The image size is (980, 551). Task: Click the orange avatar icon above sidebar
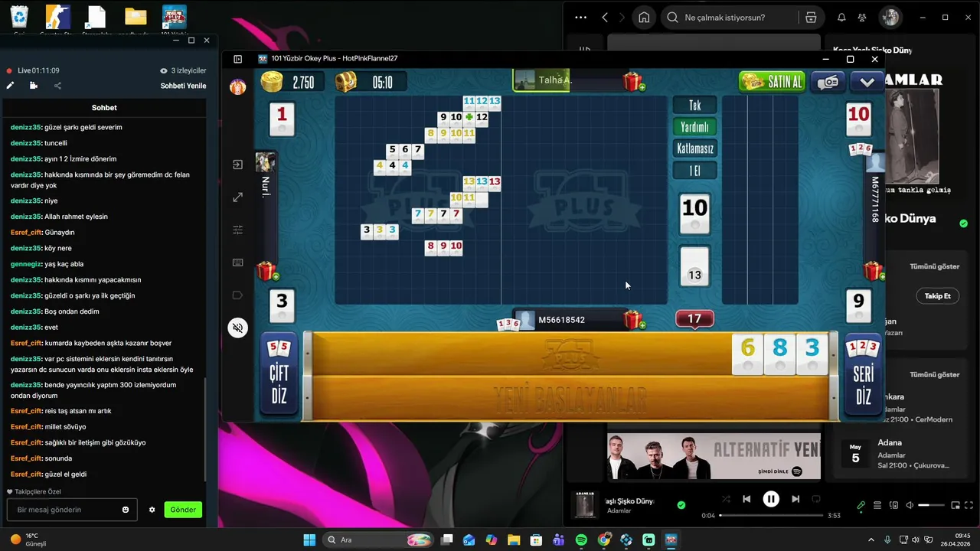coord(238,86)
